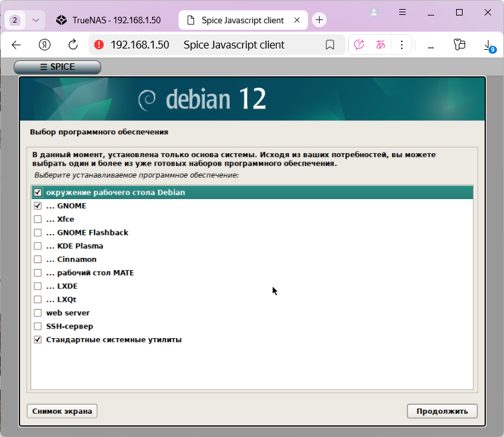Toggle the Debian desktop environment checkbox
Screen dimensions: 504x437
click(x=38, y=193)
